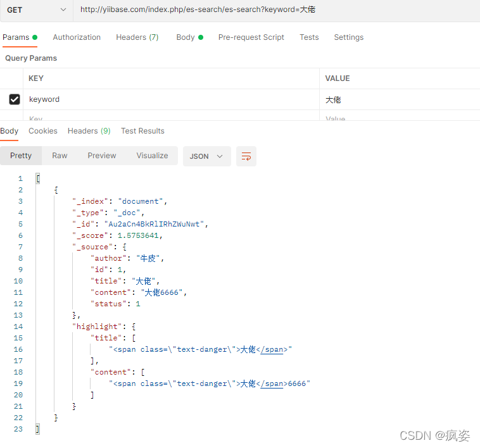480x448 pixels.
Task: Open the response Cookies tab
Action: click(x=43, y=131)
